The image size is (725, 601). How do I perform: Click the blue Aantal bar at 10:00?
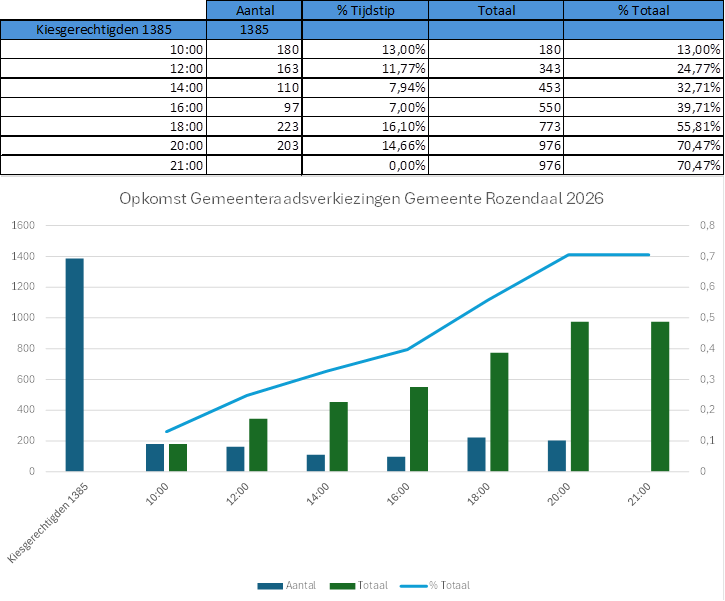(x=155, y=457)
